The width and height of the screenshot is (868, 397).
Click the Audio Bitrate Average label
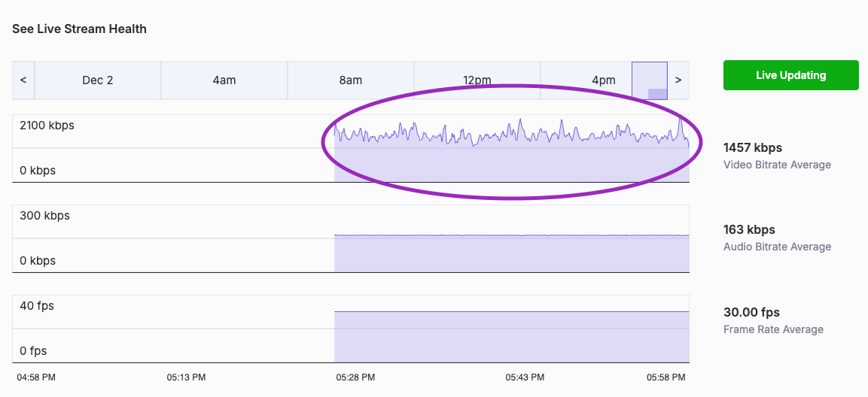pyautogui.click(x=777, y=247)
